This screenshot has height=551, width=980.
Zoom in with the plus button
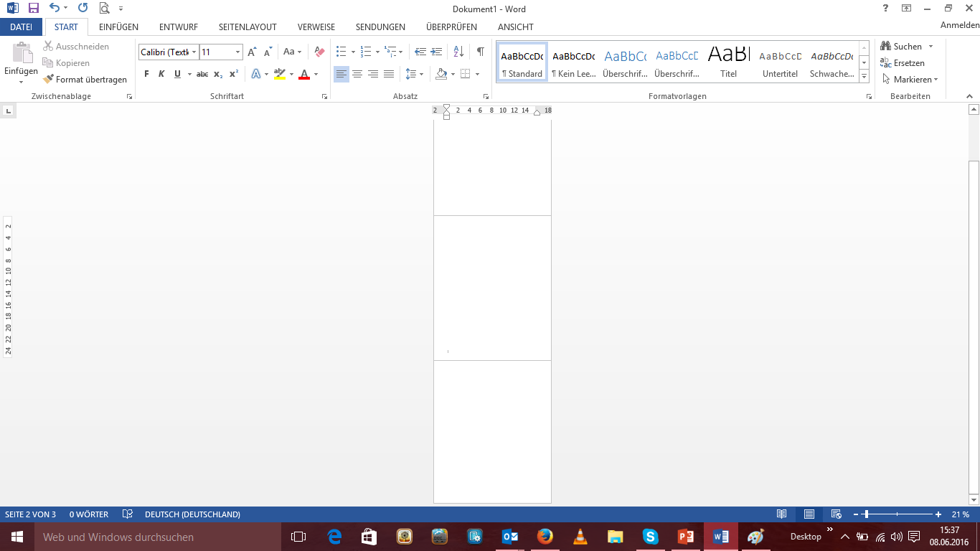point(938,514)
